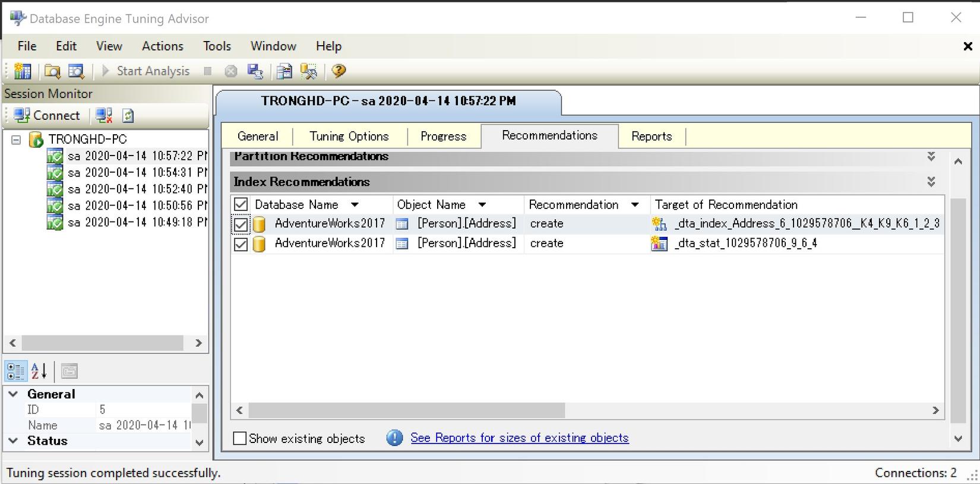The image size is (980, 484).
Task: Click the grey square Stop Analysis icon
Action: [208, 71]
